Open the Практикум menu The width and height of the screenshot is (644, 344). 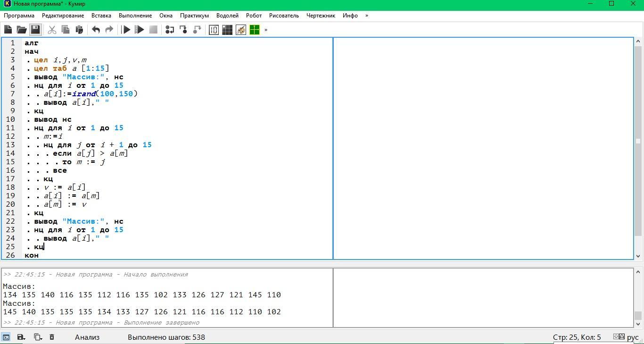tap(194, 16)
